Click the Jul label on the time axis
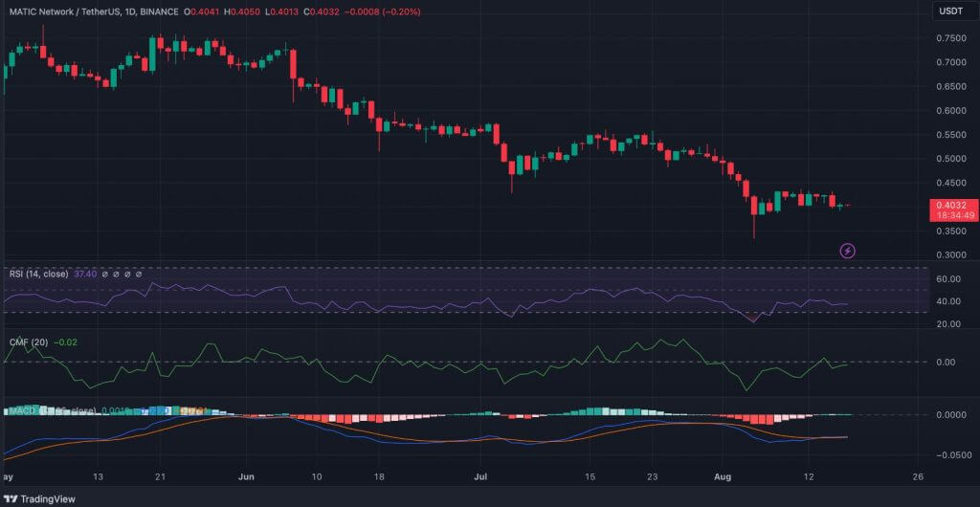Screen dimensions: 980x507 480,477
